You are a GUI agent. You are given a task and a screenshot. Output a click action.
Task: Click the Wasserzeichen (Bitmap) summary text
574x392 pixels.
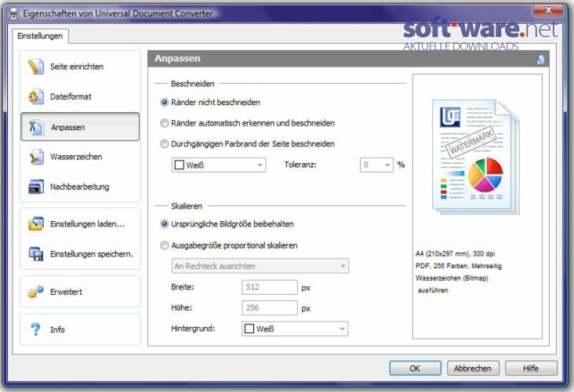tap(452, 278)
